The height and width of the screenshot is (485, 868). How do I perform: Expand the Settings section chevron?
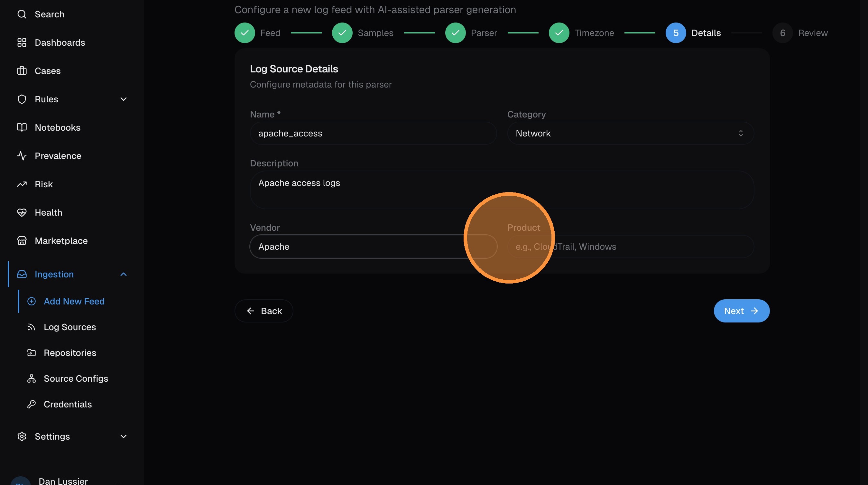pyautogui.click(x=123, y=436)
